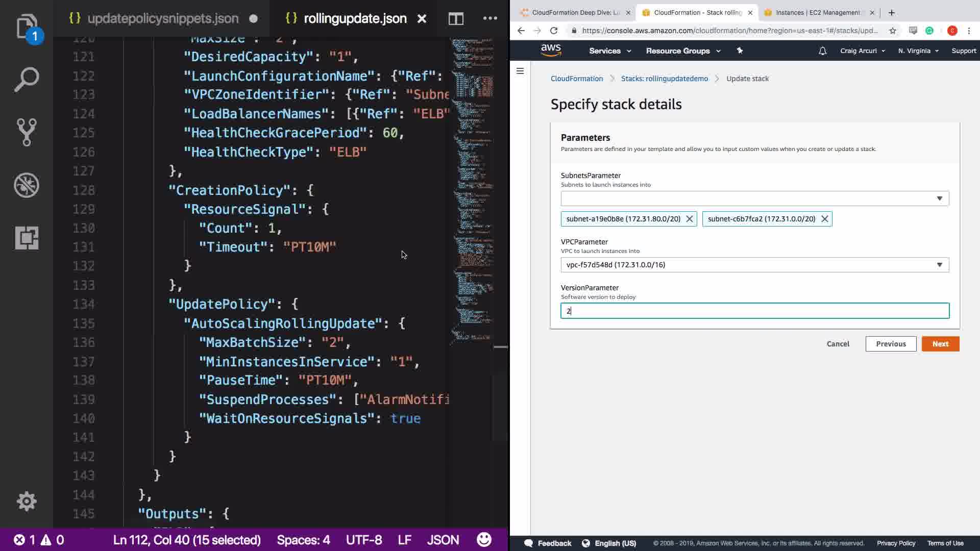Screen dimensions: 980x551
Task: Click the orange Next button
Action: tap(940, 344)
